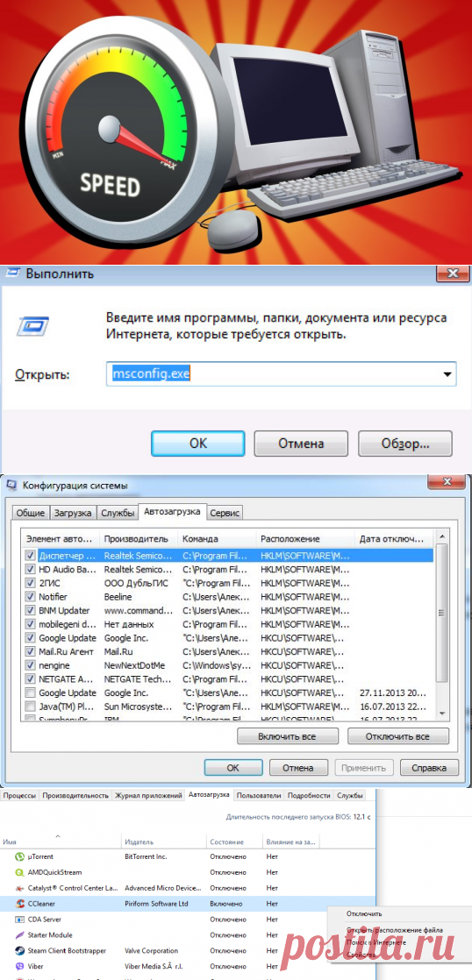
Task: Click the µTorrent icon in the startup list
Action: pos(18,856)
